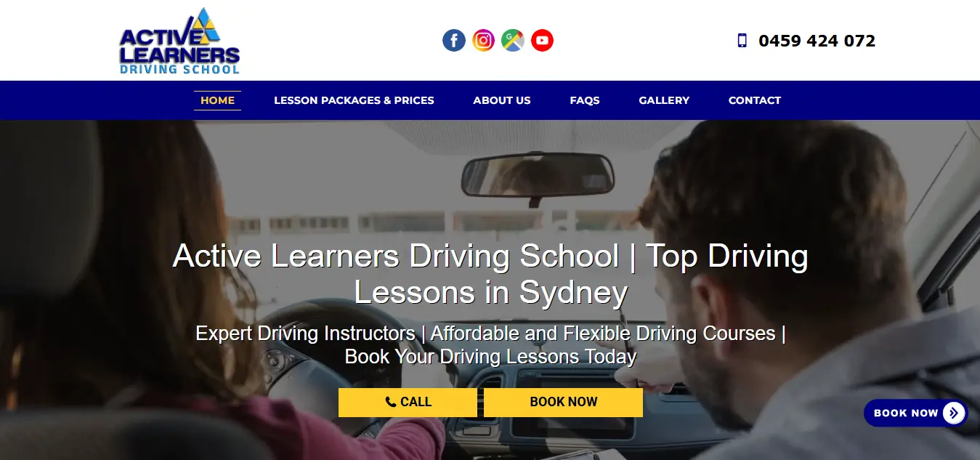Click the Active Learners Driving School logo

pyautogui.click(x=179, y=41)
